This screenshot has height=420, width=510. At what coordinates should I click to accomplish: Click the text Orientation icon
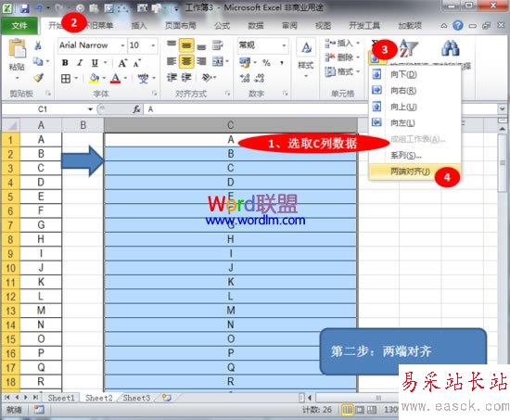[x=207, y=78]
